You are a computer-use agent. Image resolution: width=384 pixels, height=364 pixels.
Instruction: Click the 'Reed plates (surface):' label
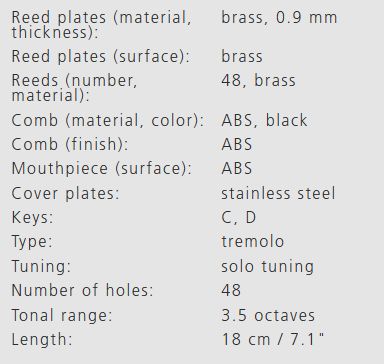click(x=101, y=56)
